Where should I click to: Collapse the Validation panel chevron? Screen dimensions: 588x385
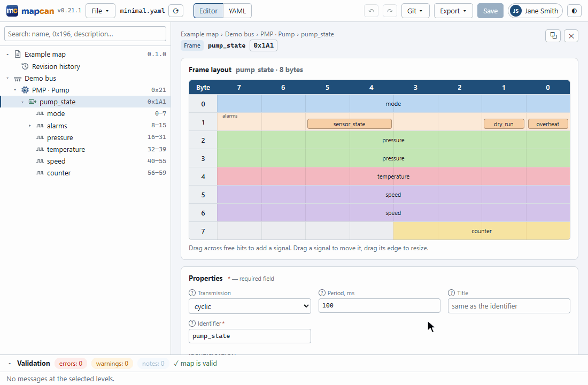[x=10, y=364]
